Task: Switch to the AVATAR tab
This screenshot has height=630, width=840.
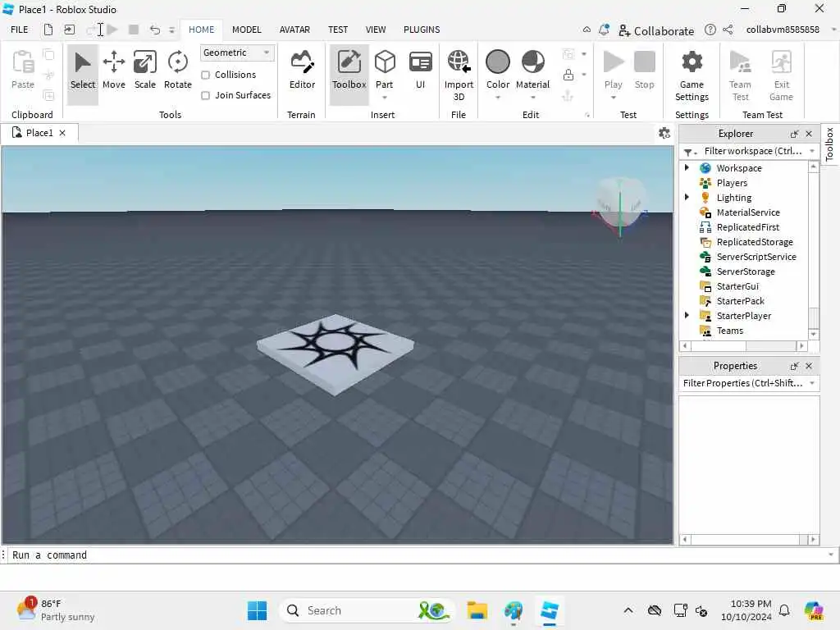Action: click(x=294, y=30)
